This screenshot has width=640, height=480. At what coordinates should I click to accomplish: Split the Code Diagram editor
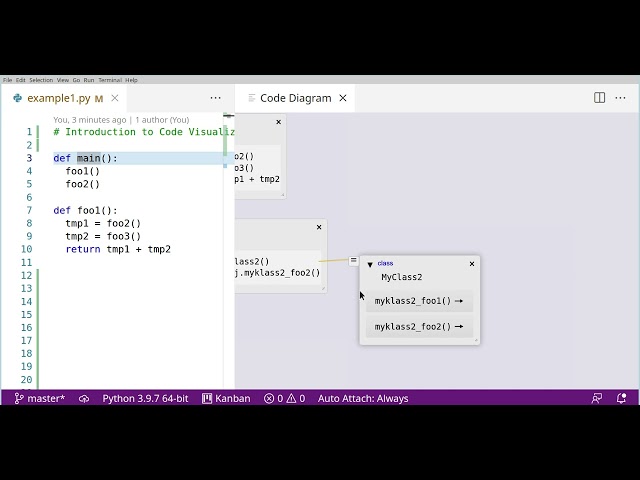click(600, 98)
